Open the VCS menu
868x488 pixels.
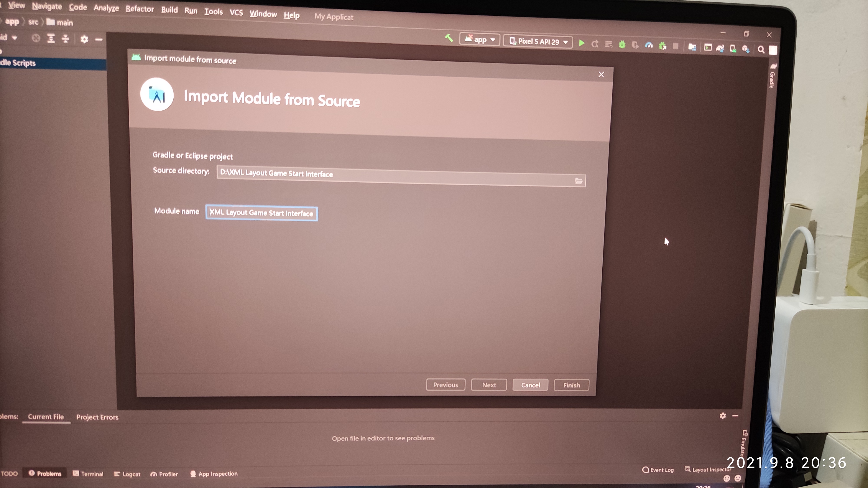coord(236,12)
